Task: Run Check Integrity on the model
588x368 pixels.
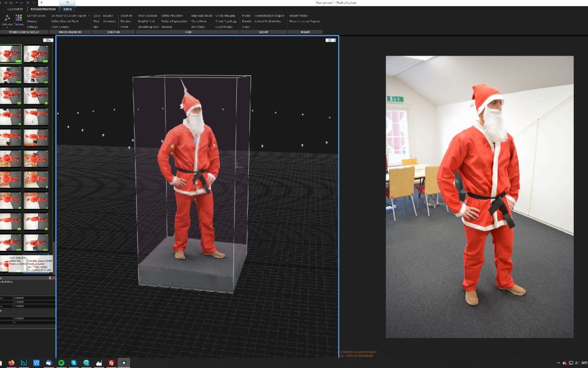Action: 225,16
